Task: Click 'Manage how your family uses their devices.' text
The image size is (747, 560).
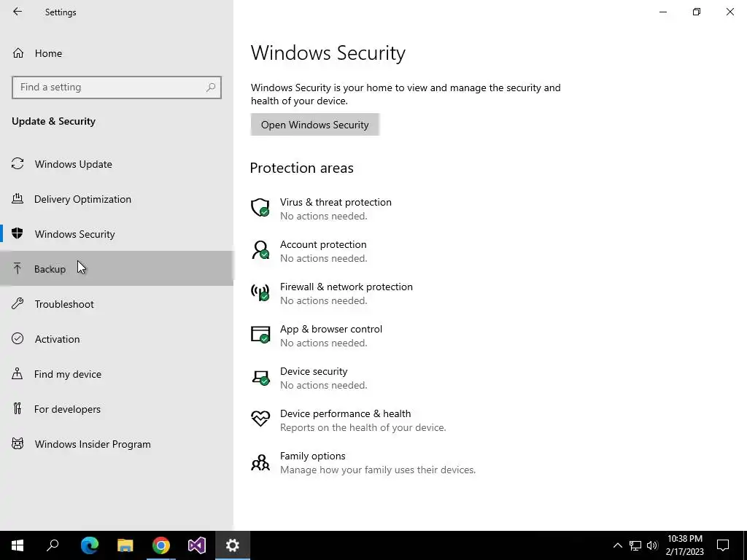Action: [x=378, y=470]
